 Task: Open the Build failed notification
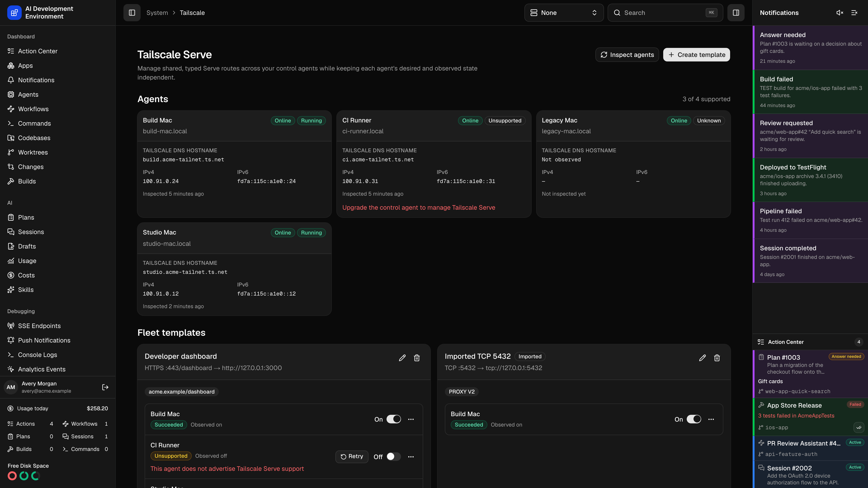[x=810, y=92]
